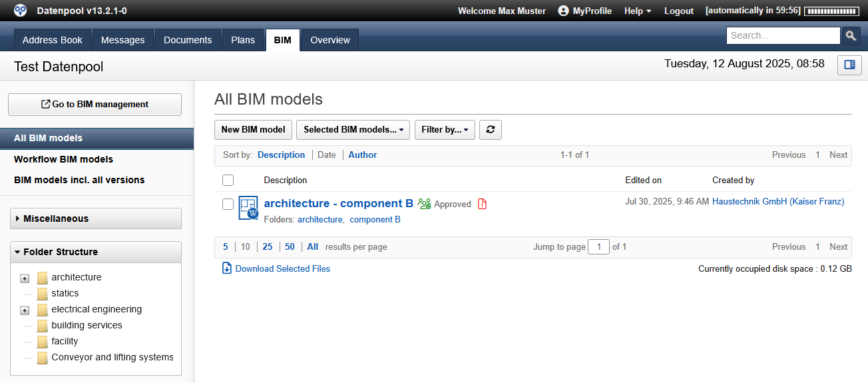Open MyProfile link
Screen dimensions: 868x383
[x=592, y=11]
